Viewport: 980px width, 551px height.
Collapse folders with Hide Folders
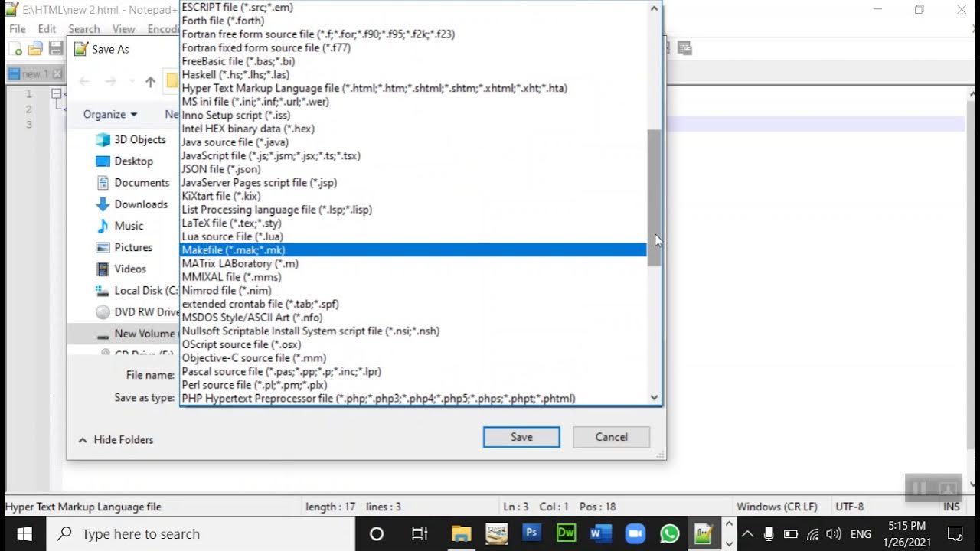[116, 439]
